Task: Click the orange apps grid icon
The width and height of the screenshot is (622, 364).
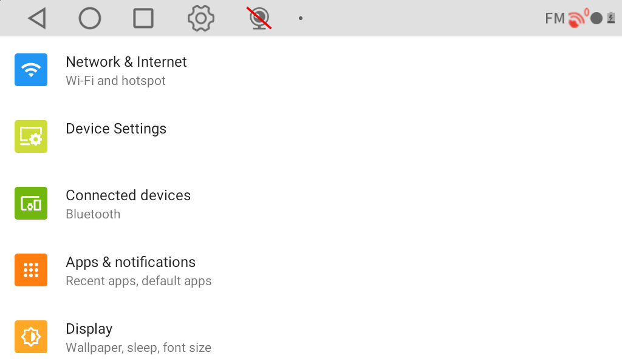Action: [31, 270]
